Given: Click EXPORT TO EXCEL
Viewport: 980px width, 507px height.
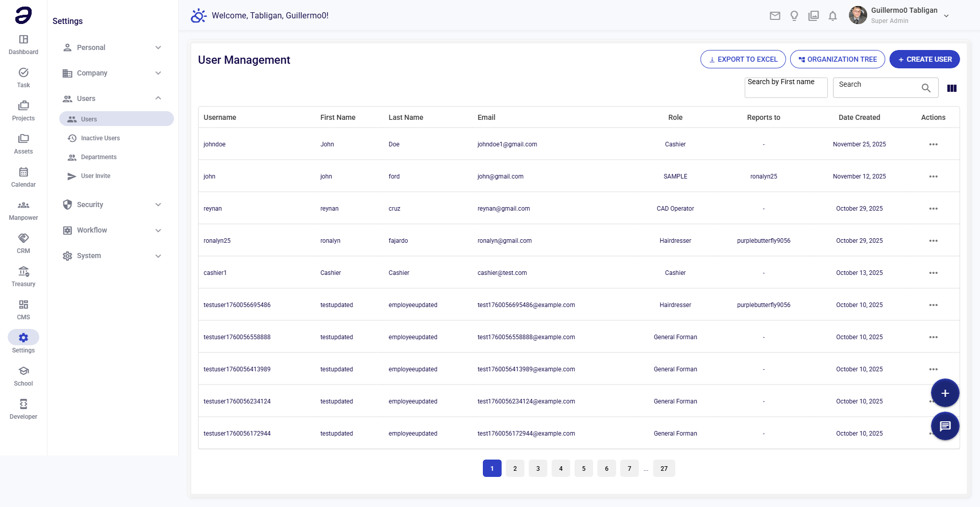Looking at the screenshot, I should pos(743,59).
